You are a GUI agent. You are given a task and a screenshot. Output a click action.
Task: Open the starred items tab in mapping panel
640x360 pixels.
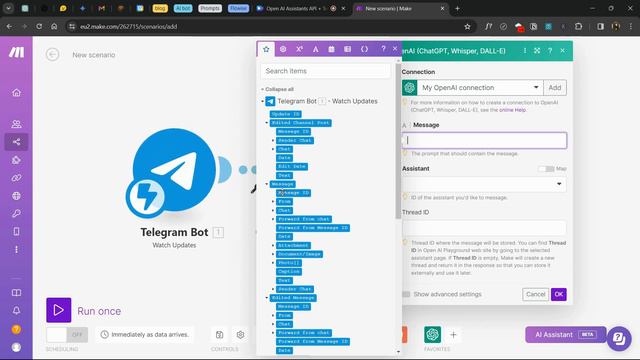266,49
